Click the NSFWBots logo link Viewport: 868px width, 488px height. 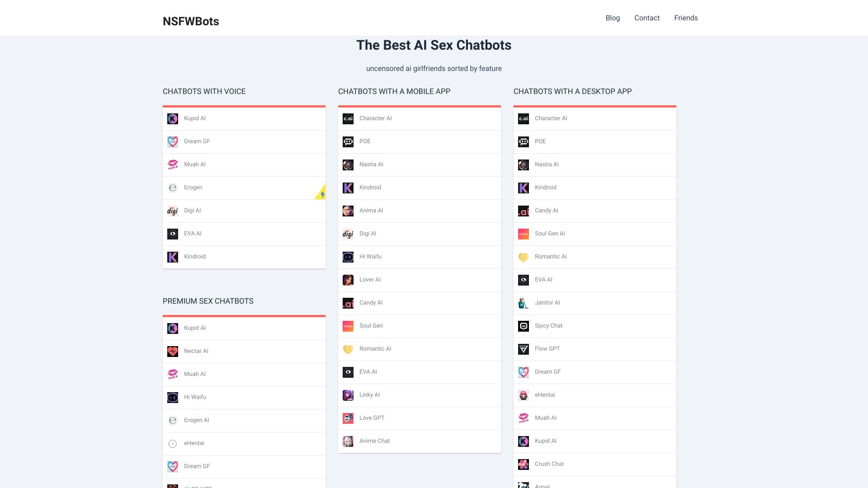(191, 21)
